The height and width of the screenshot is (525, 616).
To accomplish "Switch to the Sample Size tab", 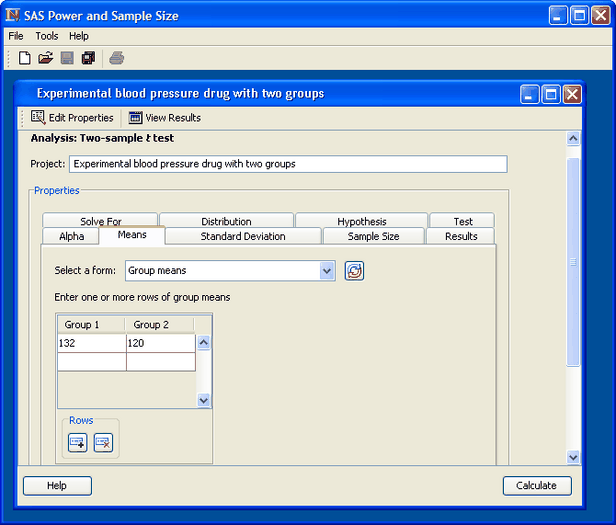I will [373, 236].
